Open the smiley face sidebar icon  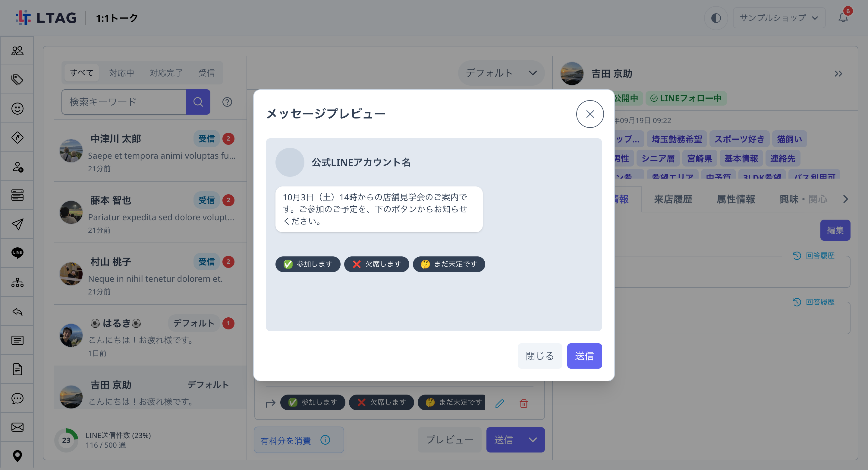pyautogui.click(x=17, y=109)
